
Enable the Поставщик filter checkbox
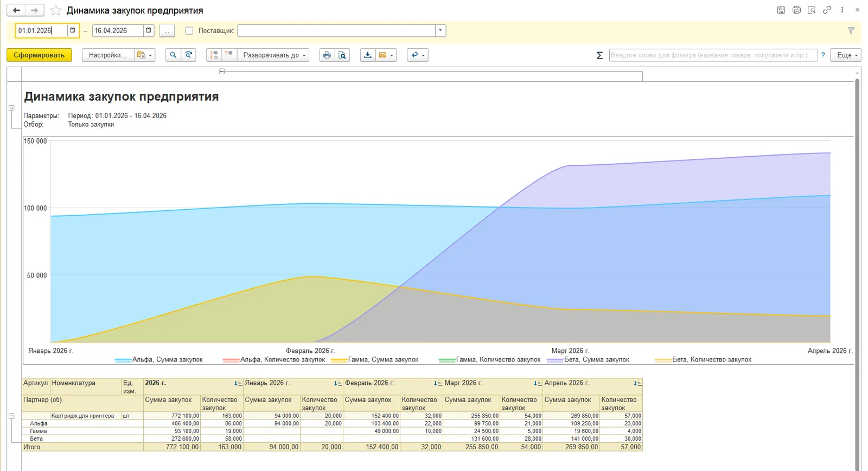point(189,31)
